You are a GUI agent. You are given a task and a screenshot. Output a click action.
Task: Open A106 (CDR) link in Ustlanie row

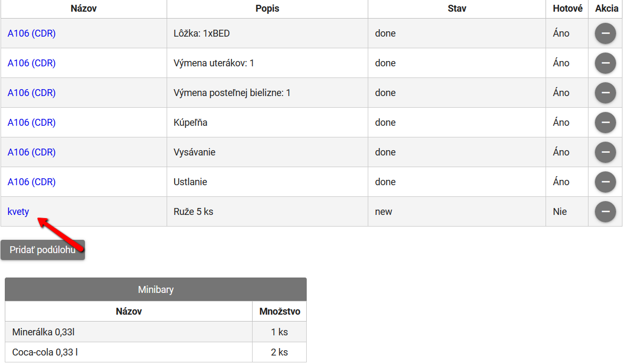31,182
